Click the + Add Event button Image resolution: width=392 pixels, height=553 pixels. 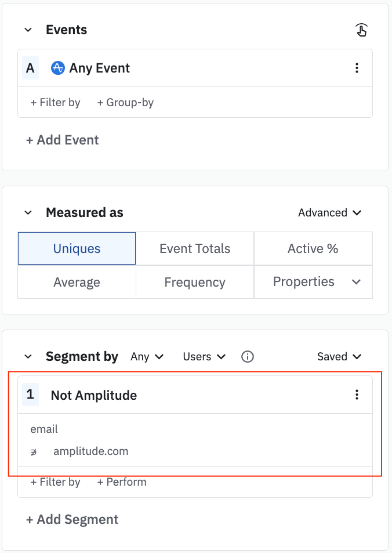click(x=63, y=140)
